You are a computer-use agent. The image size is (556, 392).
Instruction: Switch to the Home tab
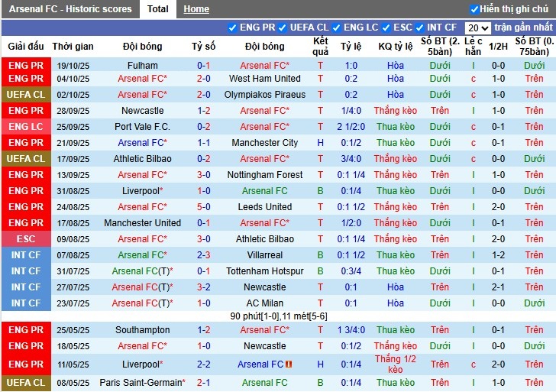tap(196, 9)
